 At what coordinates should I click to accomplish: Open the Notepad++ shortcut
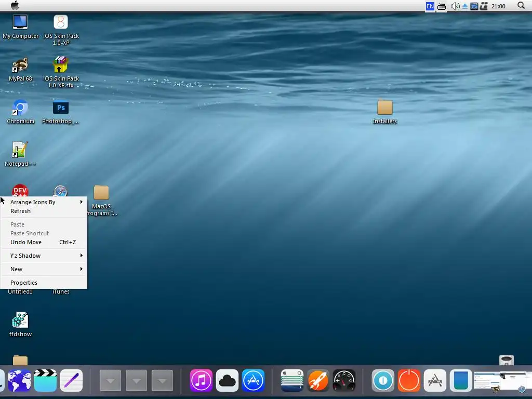point(20,154)
